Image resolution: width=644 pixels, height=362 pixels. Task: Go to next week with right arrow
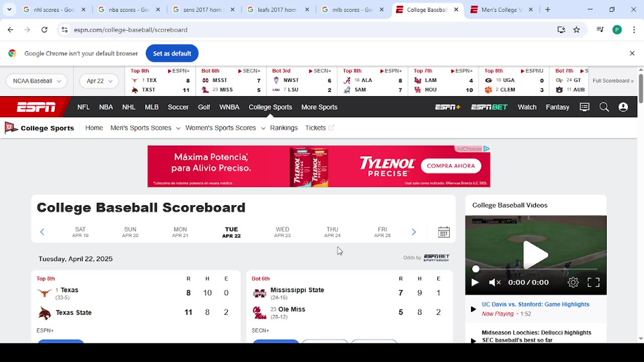tap(414, 232)
